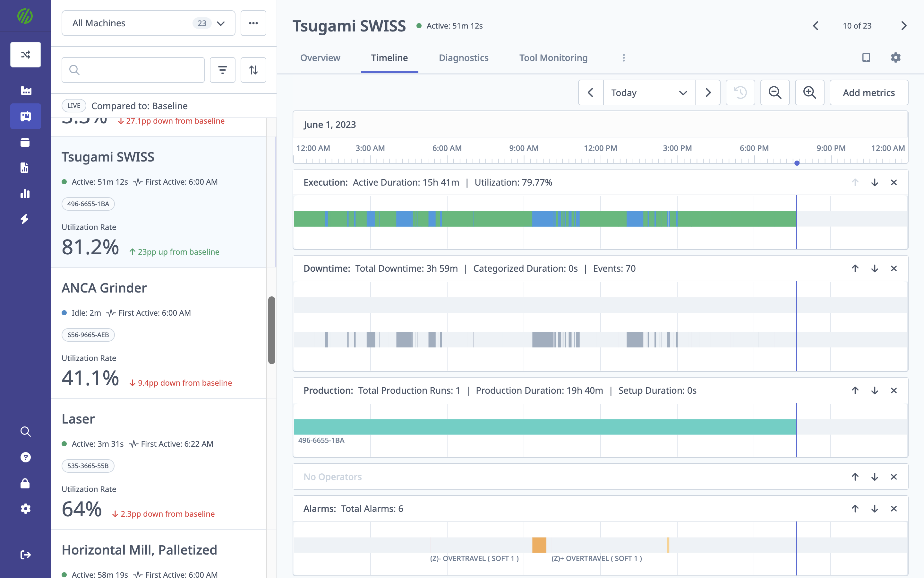Click the sort machines icon

coord(253,70)
